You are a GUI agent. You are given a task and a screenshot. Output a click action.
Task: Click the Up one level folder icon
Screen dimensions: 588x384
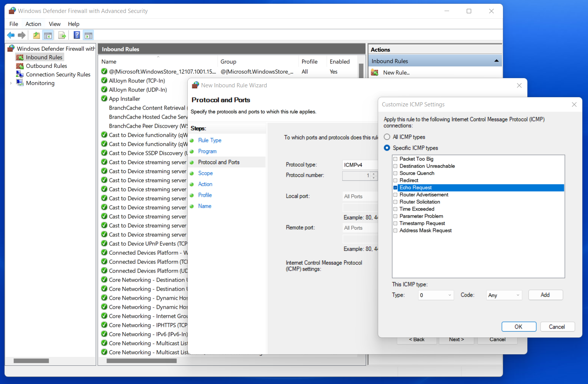pos(36,35)
